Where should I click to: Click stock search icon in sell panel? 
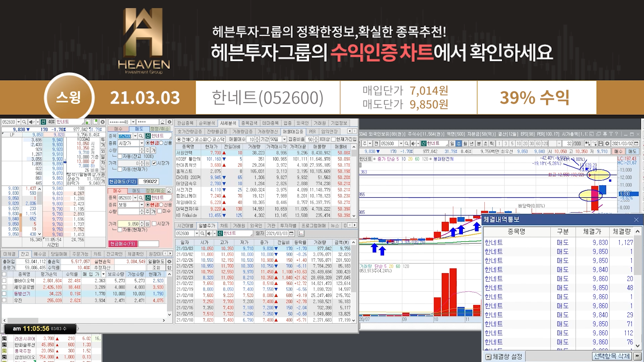pyautogui.click(x=141, y=136)
